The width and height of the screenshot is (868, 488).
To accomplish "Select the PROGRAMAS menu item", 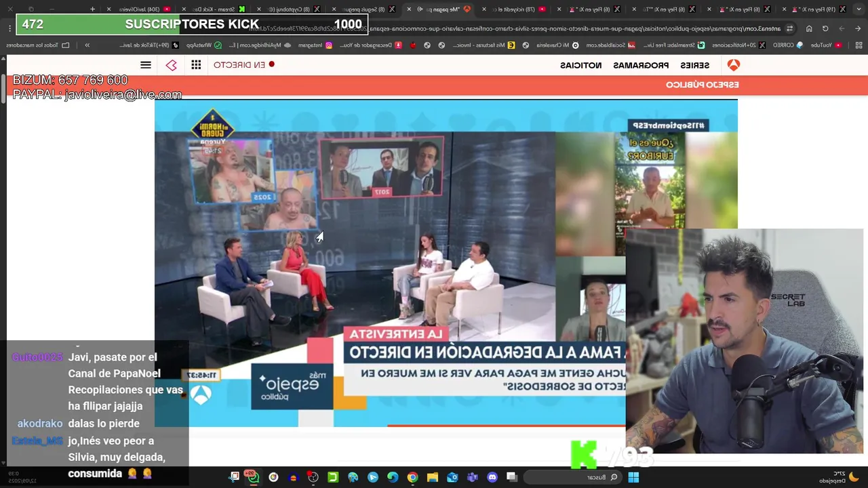I will pos(641,65).
